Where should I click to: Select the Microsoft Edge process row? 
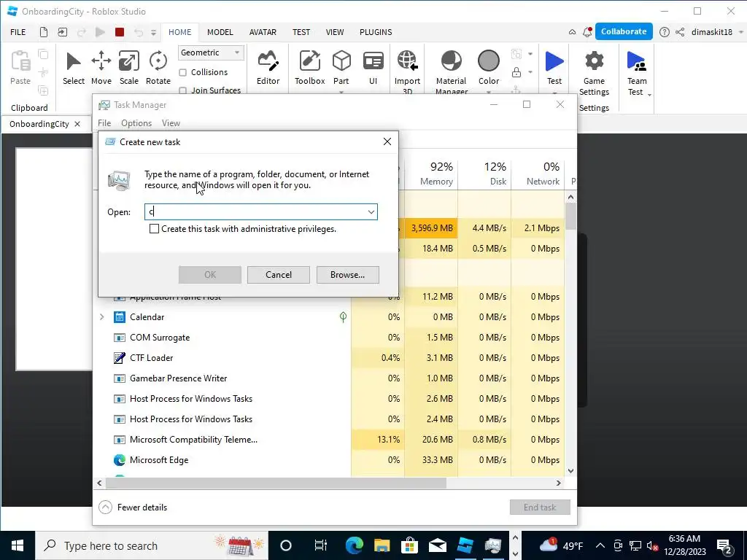329,460
